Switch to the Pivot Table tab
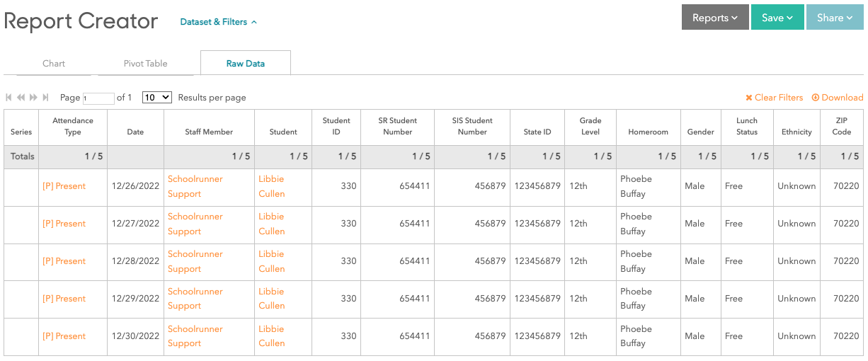Image resolution: width=868 pixels, height=361 pixels. tap(146, 63)
